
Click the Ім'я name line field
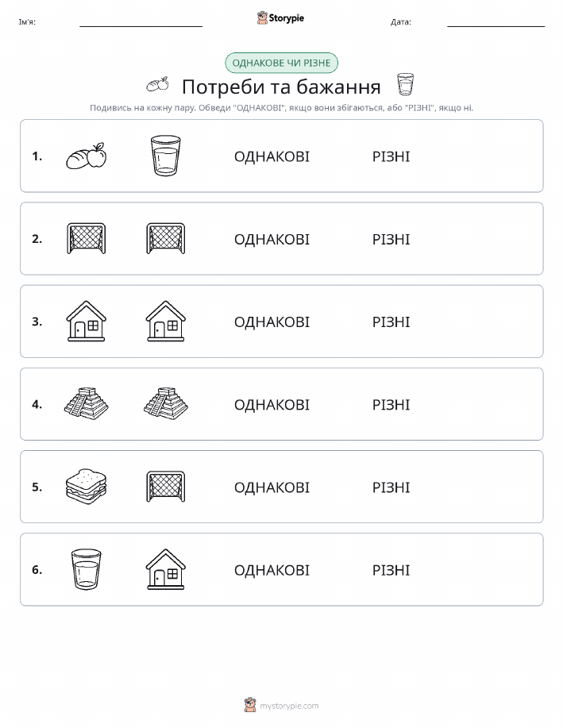(x=141, y=21)
